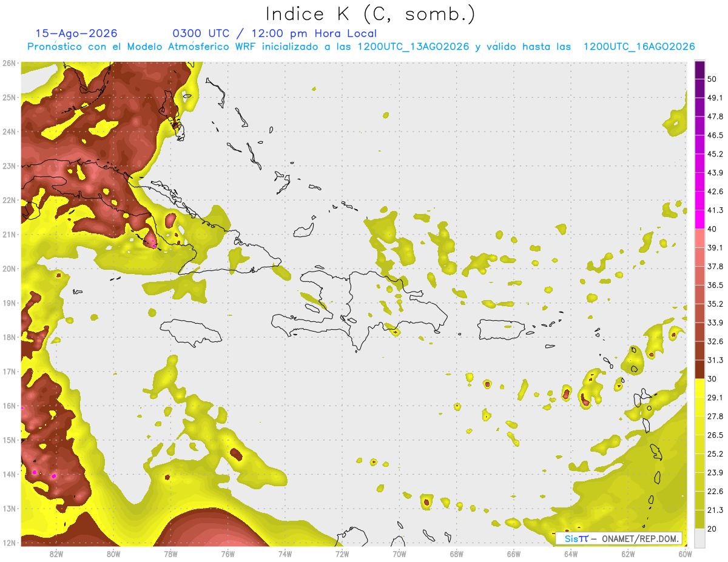Click the "0300 UTC / 12:00 pm Hora Local" text
728x562 pixels.
pos(274,33)
